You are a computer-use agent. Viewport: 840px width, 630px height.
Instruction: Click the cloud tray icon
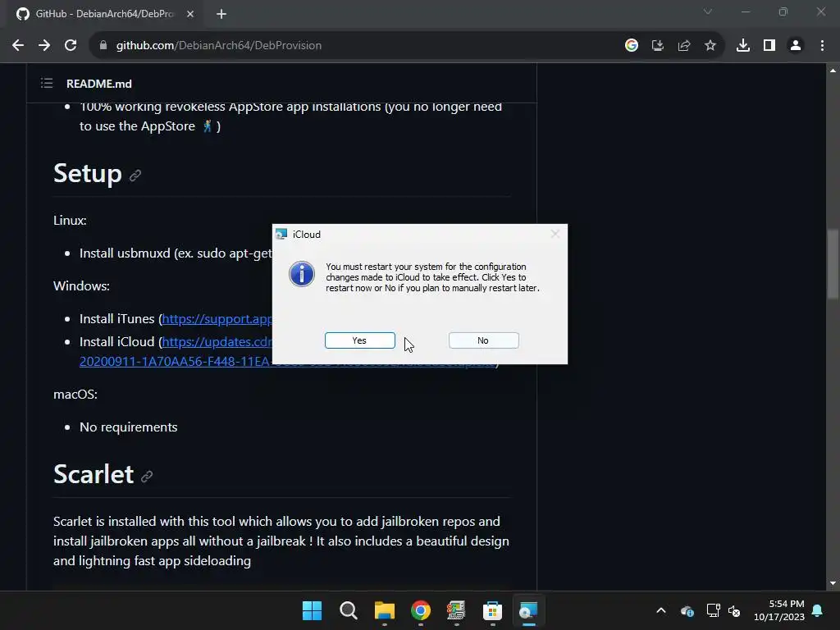(687, 610)
